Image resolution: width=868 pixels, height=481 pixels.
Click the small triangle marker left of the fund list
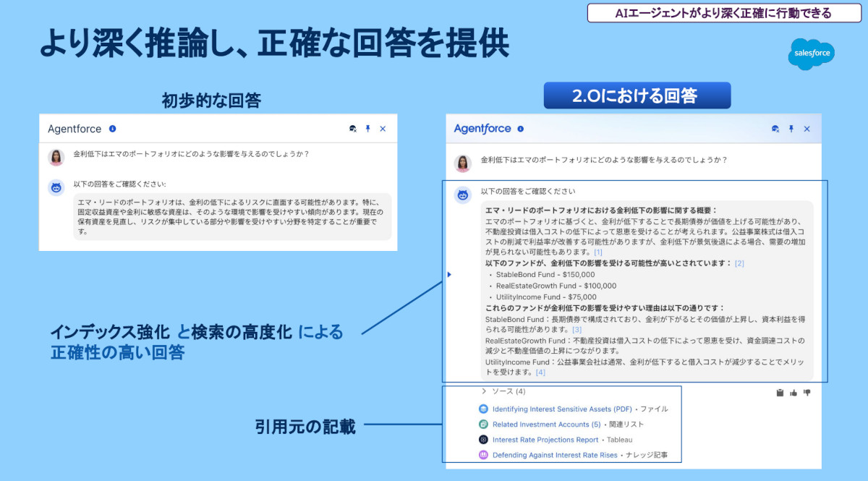click(x=449, y=274)
